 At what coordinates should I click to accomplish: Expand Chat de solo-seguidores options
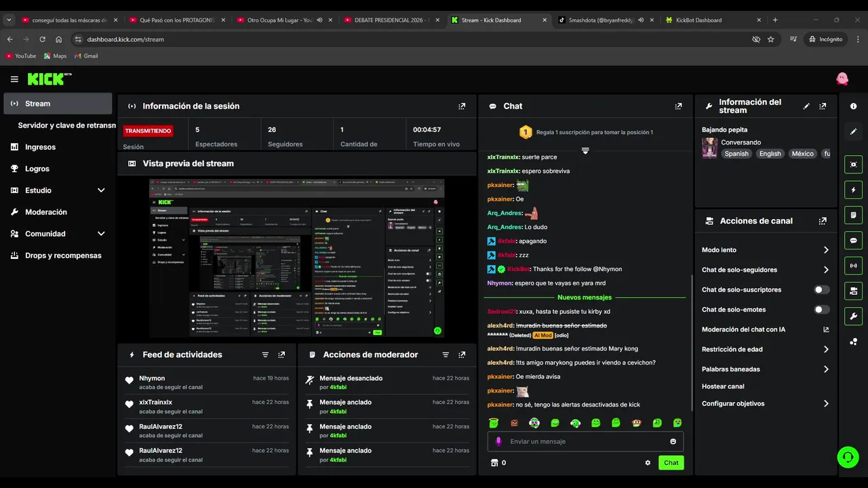[x=826, y=270]
